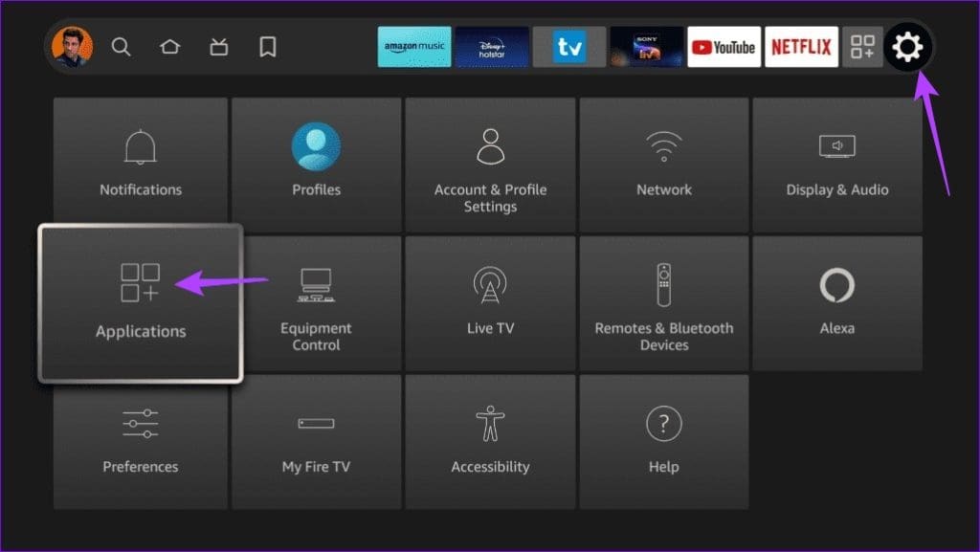Open Amazon Music from the app row
The height and width of the screenshot is (552, 980).
413,46
